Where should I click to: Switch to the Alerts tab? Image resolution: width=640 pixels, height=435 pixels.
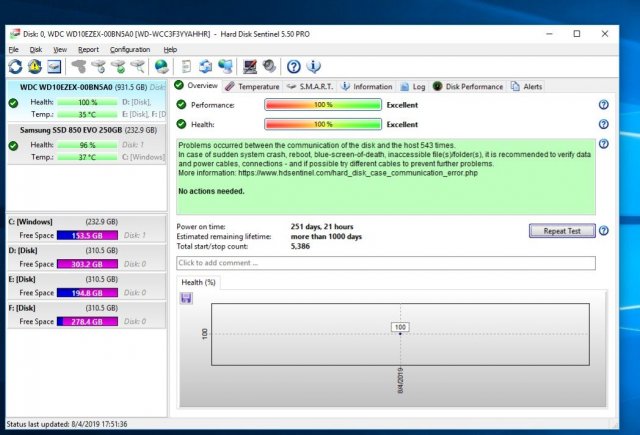pyautogui.click(x=527, y=87)
